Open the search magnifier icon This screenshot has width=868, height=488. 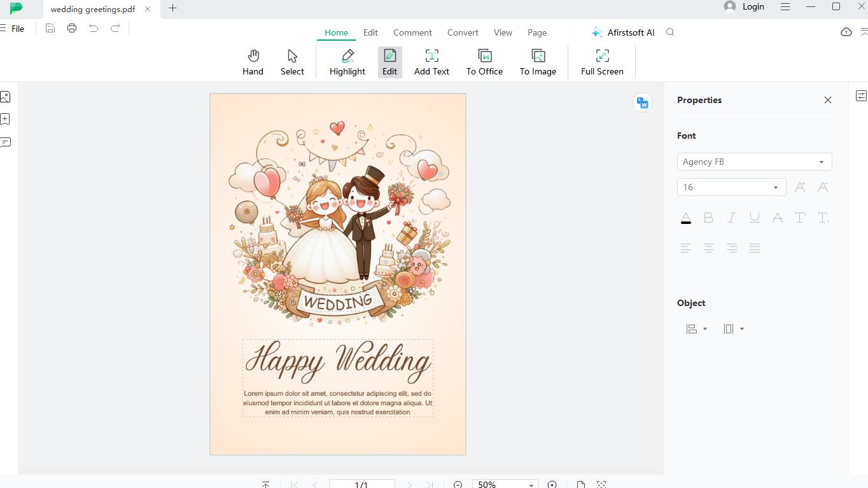point(670,32)
